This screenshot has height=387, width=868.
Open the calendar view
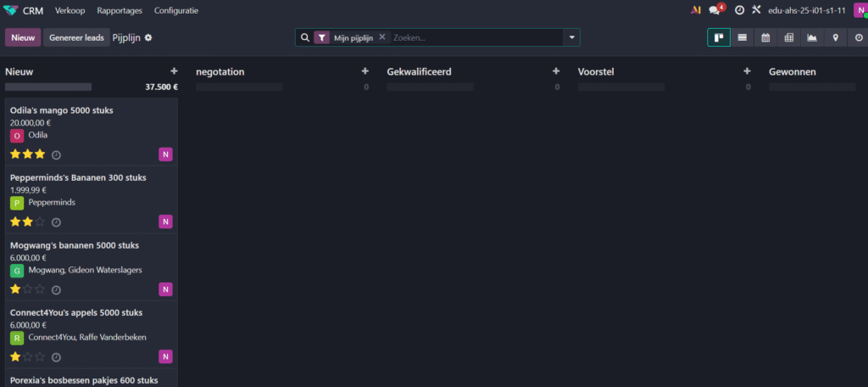(x=765, y=37)
